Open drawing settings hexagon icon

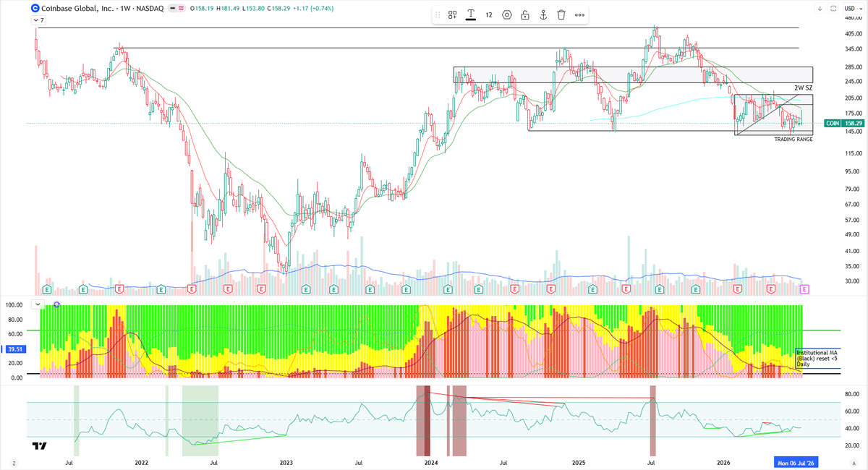[507, 14]
